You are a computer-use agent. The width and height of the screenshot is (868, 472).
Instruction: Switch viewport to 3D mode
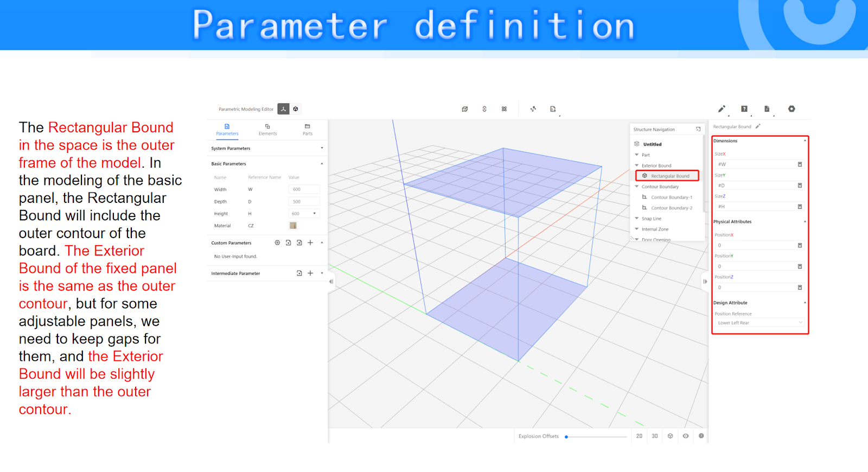[x=655, y=436]
